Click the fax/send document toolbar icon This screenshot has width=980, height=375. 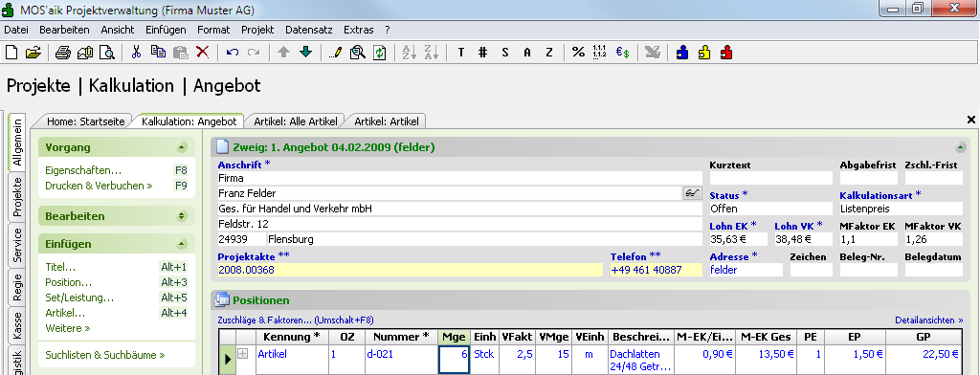click(x=85, y=53)
